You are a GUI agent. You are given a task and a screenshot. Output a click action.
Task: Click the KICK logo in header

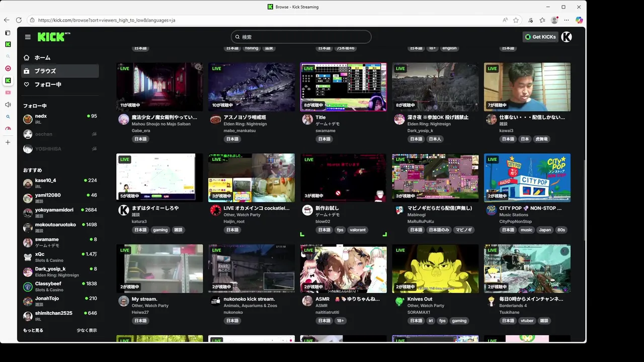[x=54, y=37]
